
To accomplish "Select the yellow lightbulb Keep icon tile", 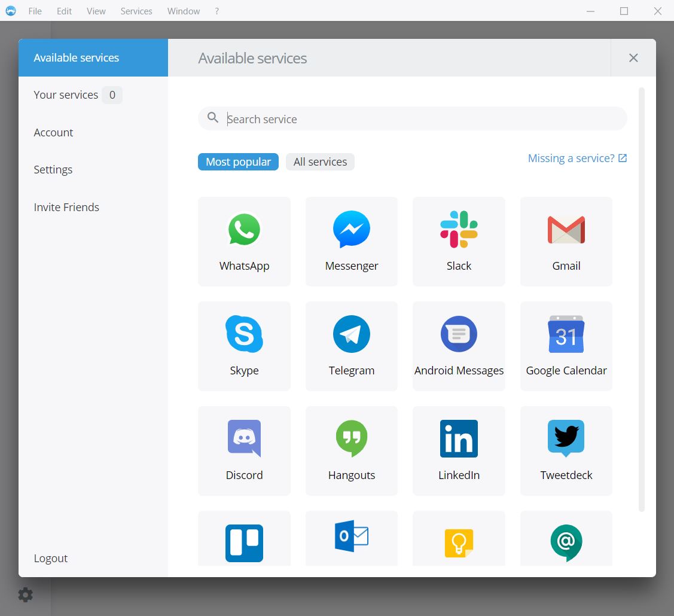I will tap(459, 539).
